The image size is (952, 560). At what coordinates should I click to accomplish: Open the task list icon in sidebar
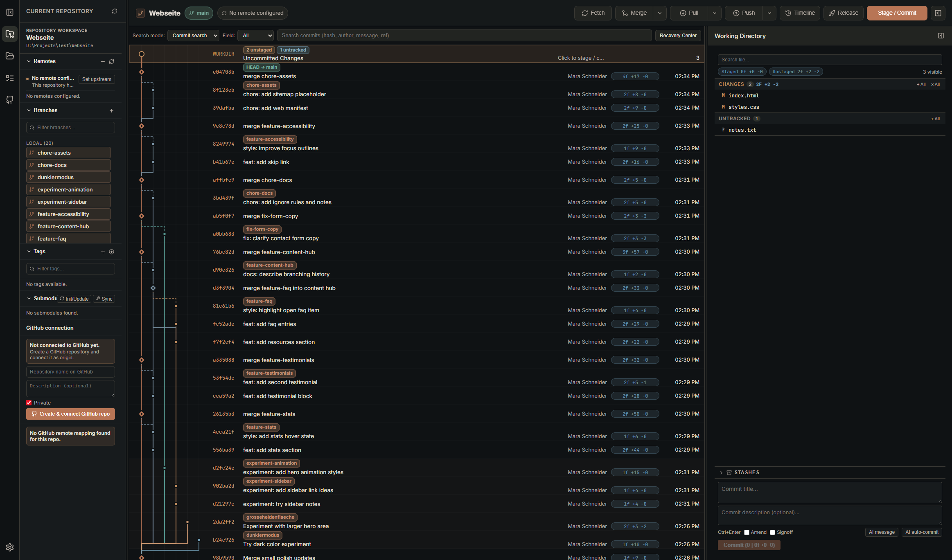pyautogui.click(x=10, y=78)
